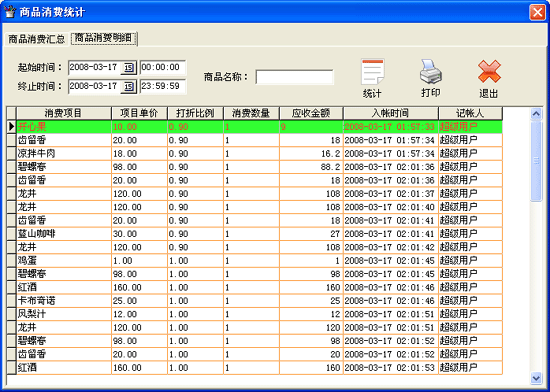Click the 应收金额 column header
Screen dimensions: 550x392
[311, 113]
